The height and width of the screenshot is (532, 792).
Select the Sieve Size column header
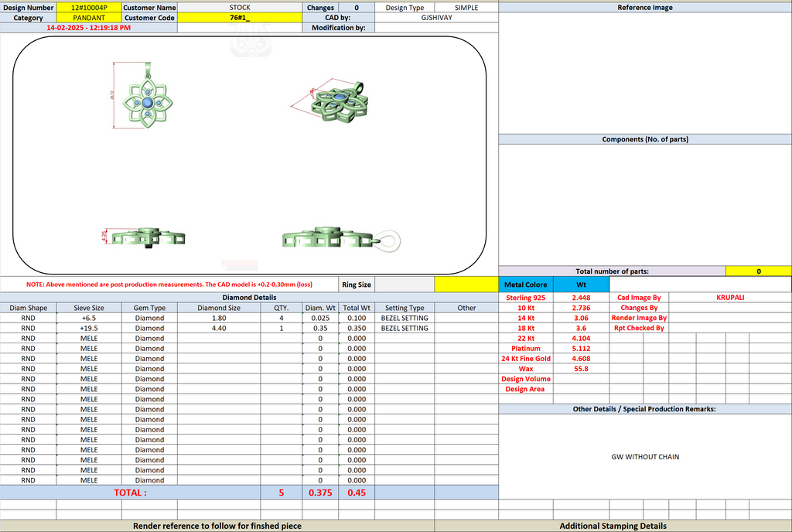tap(89, 308)
